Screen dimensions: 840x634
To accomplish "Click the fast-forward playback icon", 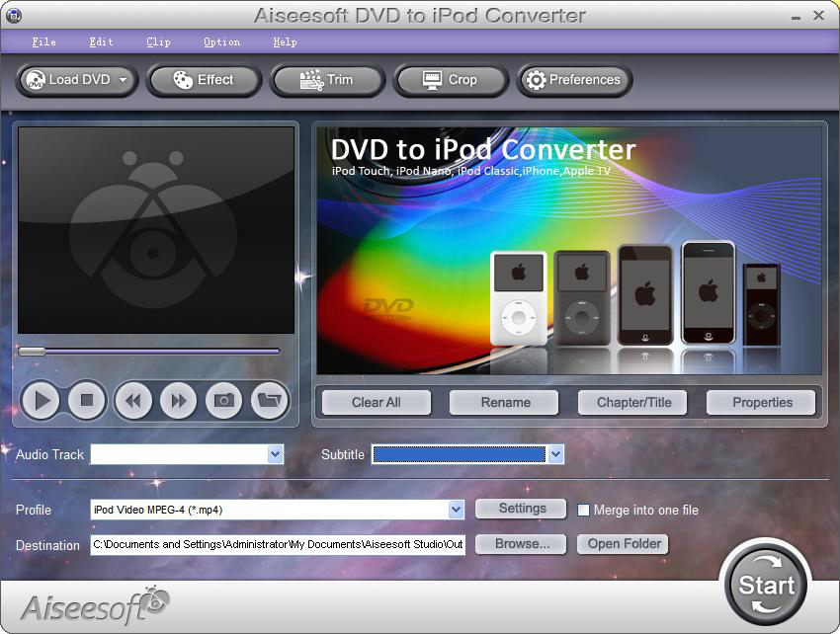I will pyautogui.click(x=179, y=401).
